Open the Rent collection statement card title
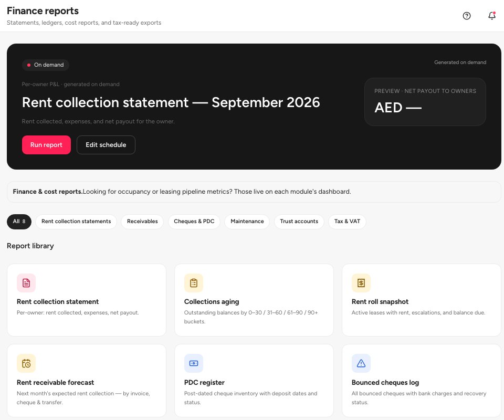The image size is (504, 420). tap(58, 302)
